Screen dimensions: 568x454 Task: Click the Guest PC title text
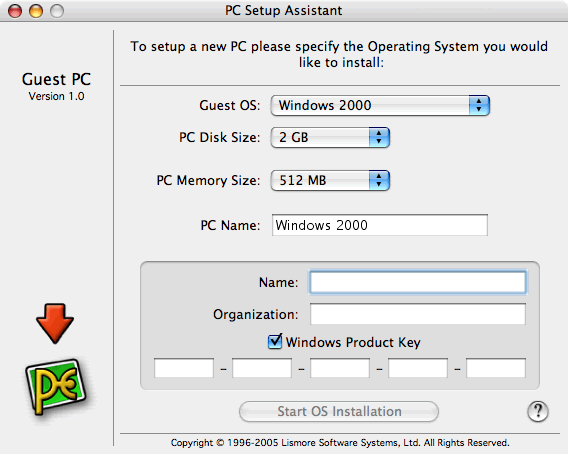[x=56, y=79]
